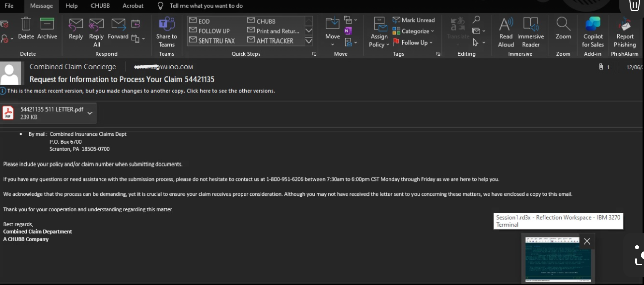
Task: Select the email subject line with claim 54421135
Action: (x=122, y=79)
